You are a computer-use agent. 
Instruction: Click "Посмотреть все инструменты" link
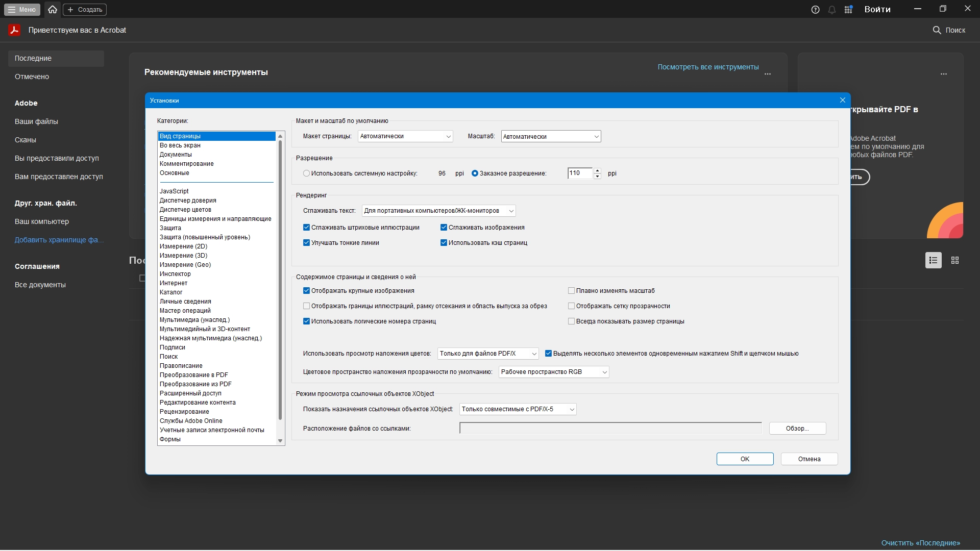[707, 67]
